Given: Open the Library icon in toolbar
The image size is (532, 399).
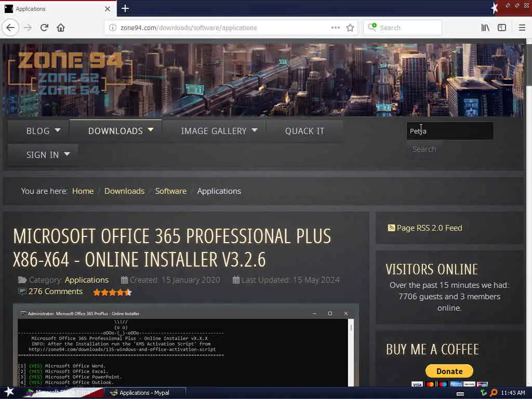Looking at the screenshot, I should (485, 28).
